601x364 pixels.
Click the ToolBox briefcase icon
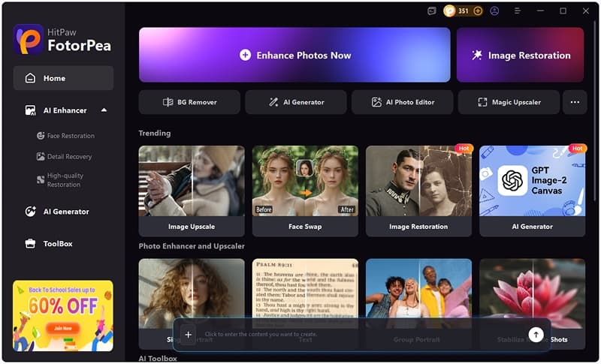tap(30, 244)
